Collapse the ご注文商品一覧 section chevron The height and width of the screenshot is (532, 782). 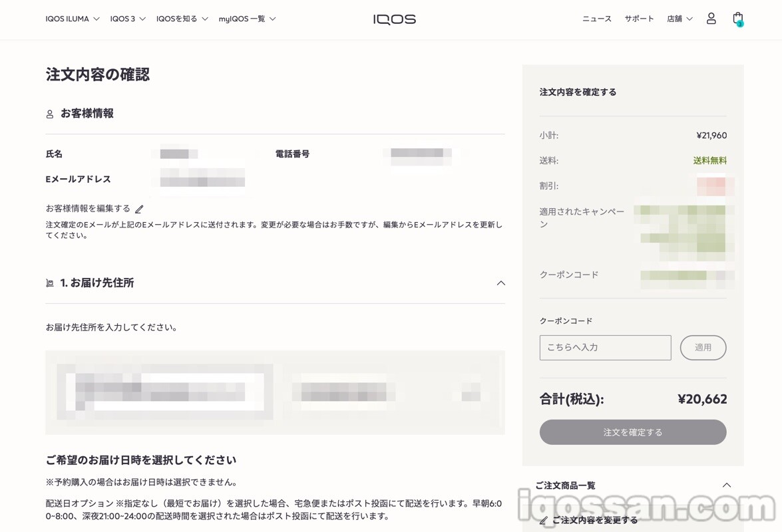pyautogui.click(x=727, y=485)
